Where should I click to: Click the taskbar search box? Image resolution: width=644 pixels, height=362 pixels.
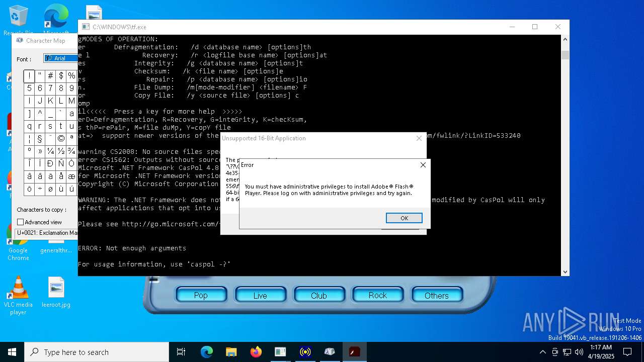coord(97,352)
